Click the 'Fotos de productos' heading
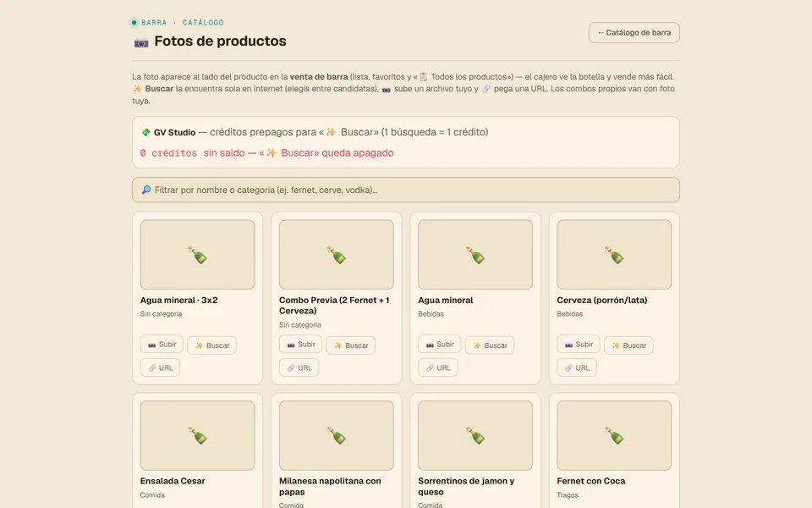 (220, 41)
